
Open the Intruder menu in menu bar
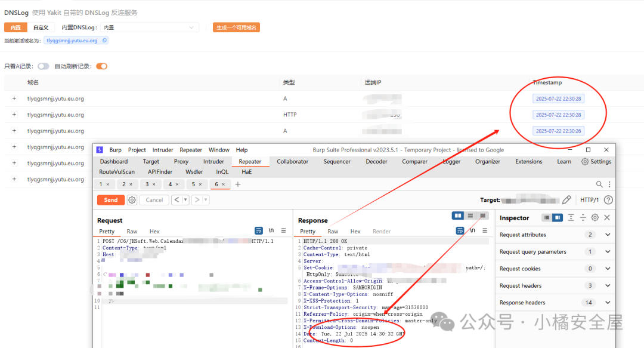tap(163, 150)
